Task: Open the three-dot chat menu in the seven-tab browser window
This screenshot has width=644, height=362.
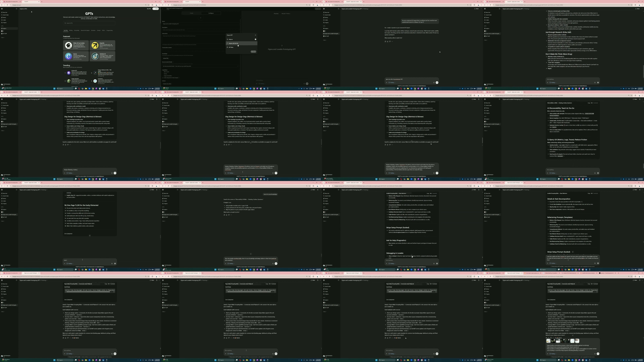Action: 642,280
